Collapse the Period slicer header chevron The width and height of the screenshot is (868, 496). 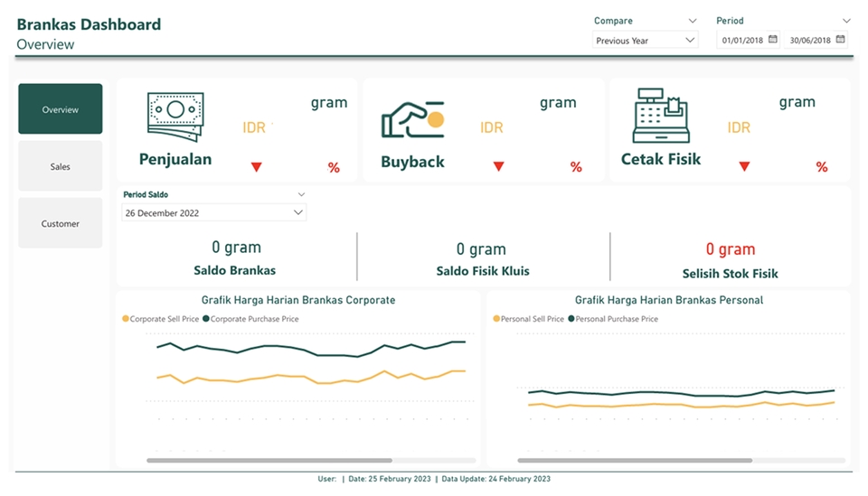click(x=846, y=21)
